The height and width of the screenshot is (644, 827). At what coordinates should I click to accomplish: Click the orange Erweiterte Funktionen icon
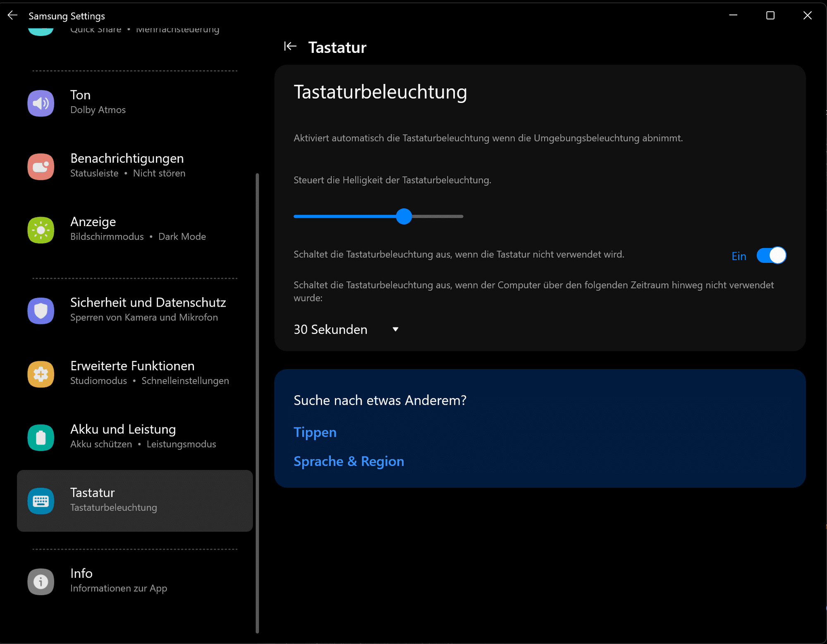(41, 374)
